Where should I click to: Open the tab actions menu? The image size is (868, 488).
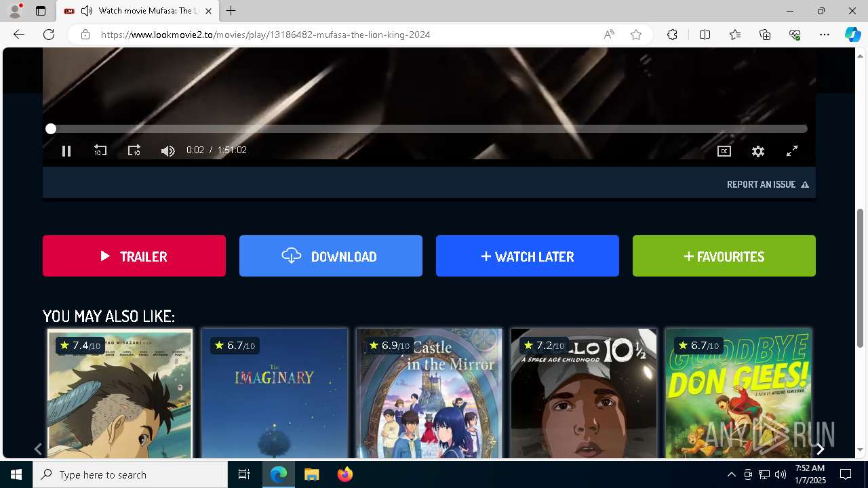41,11
